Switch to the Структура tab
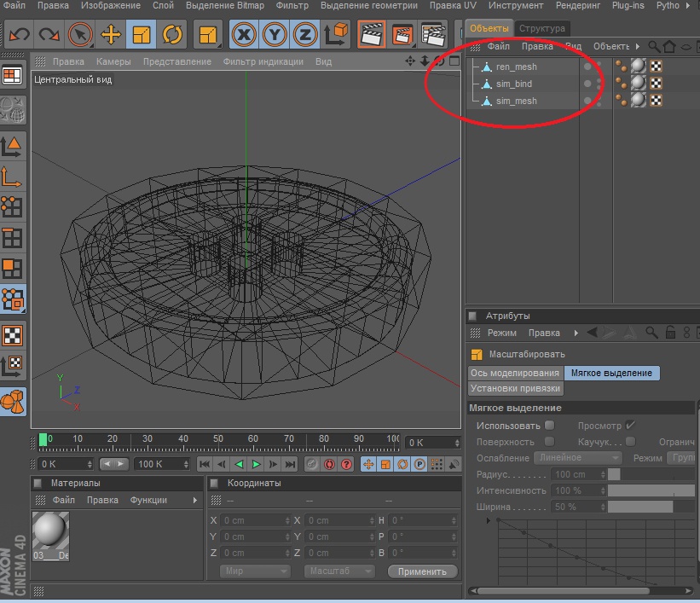The height and width of the screenshot is (603, 700). point(541,28)
